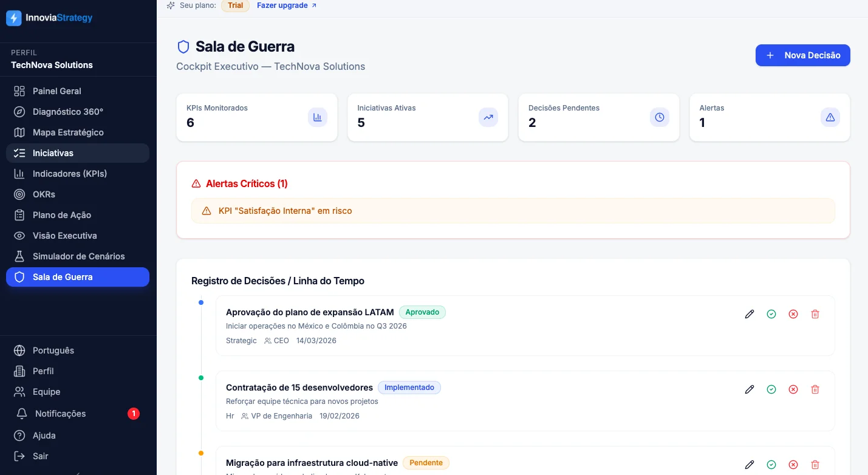Screen dimensions: 868x475
Task: Approve the LATAM expansion decision check icon
Action: 771,314
